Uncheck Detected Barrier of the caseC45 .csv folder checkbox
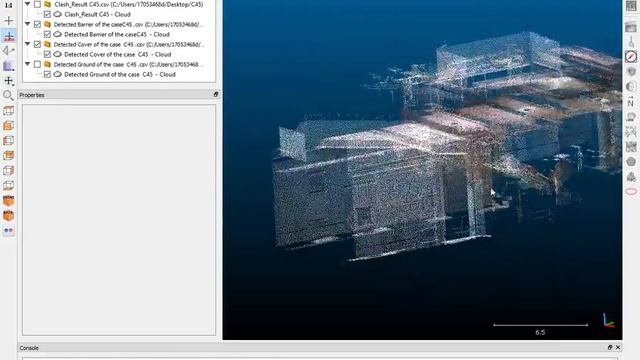Viewport: 640px width, 360px height. click(x=37, y=24)
